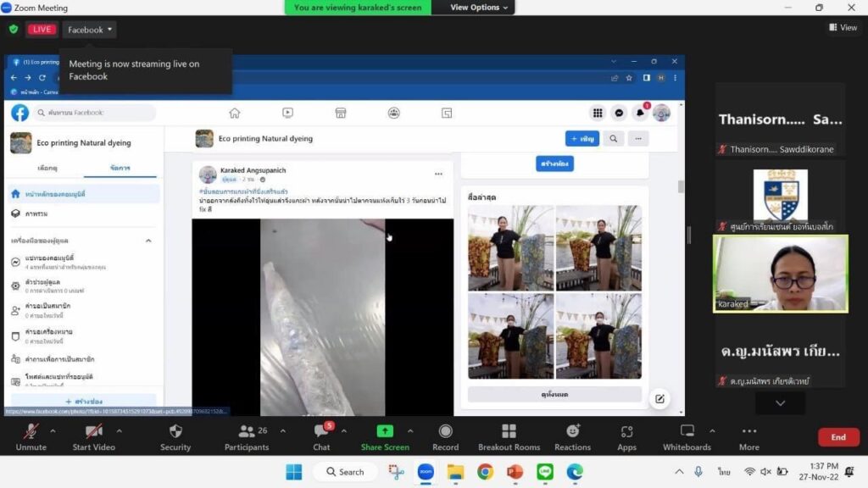Open the Facebook live stream dropdown
The height and width of the screenshot is (488, 868).
(89, 30)
